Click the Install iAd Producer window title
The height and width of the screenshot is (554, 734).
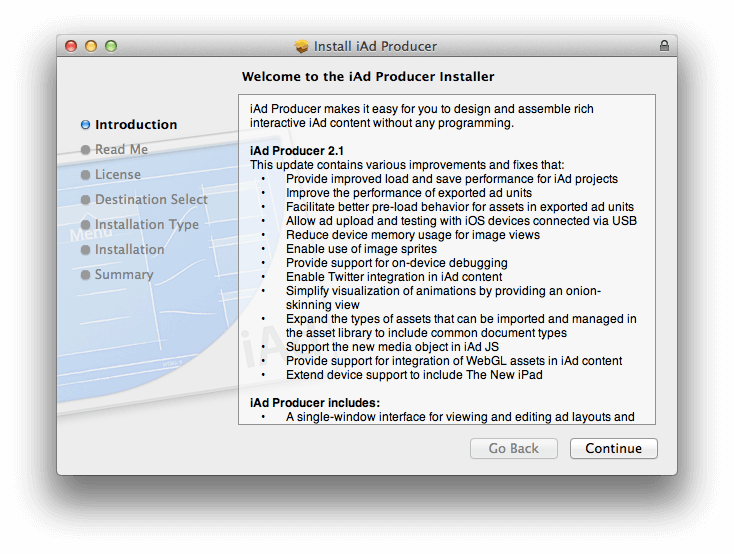(375, 46)
